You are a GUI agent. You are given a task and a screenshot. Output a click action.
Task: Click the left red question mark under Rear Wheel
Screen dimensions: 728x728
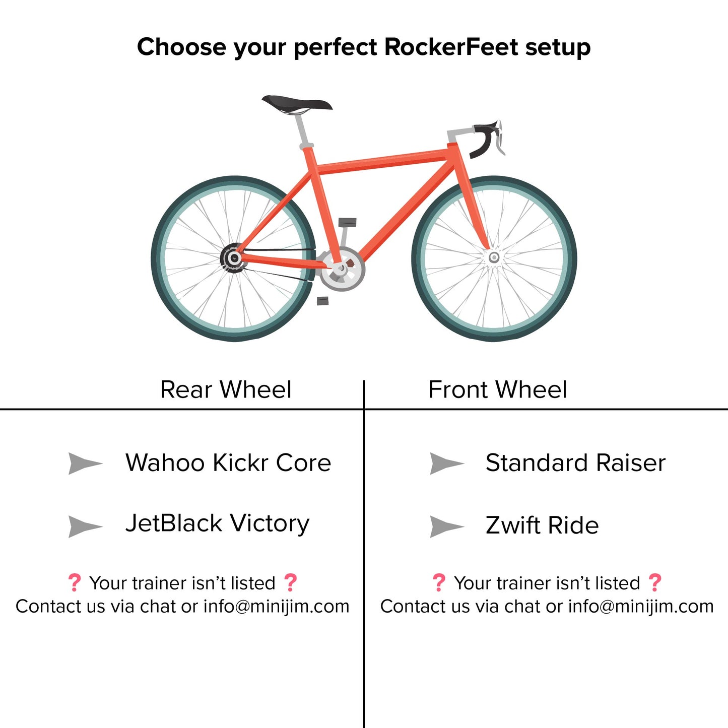[x=74, y=583]
